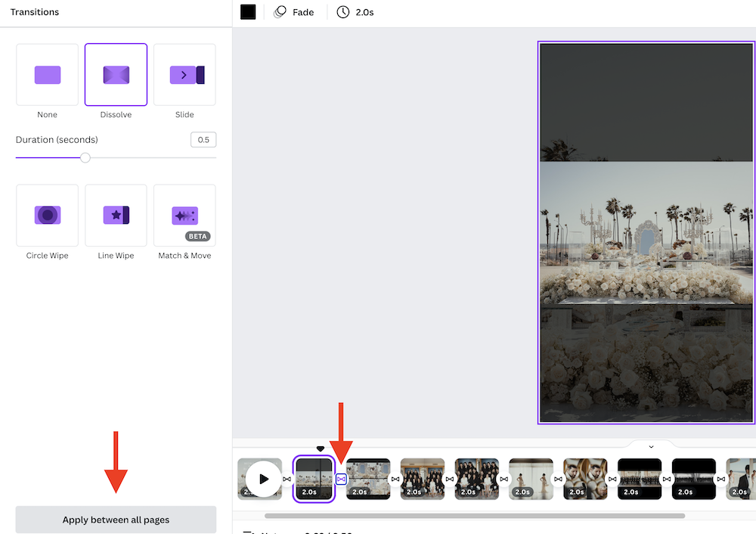Screen dimensions: 756x534
Task: Collapse the timeline using the chevron above it
Action: click(651, 446)
